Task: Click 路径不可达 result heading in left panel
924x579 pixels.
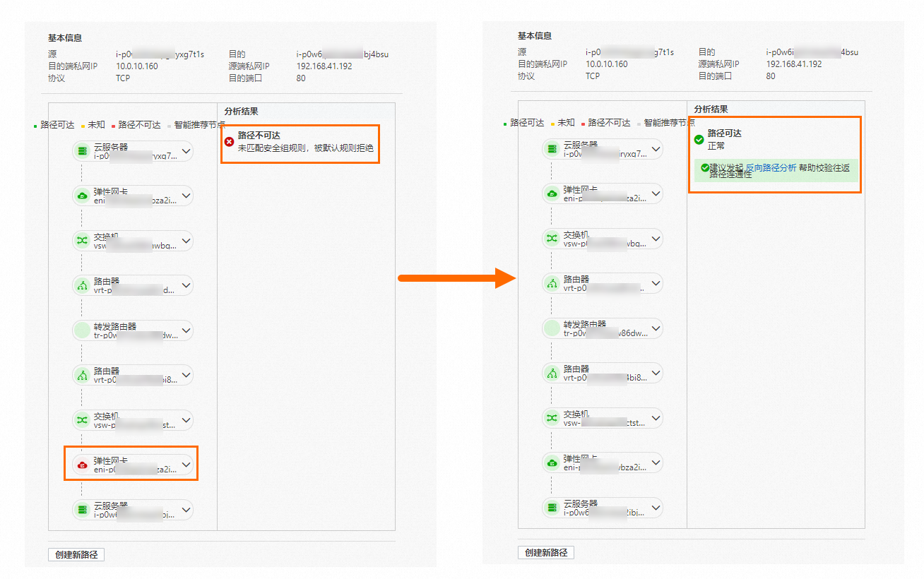Action: click(x=259, y=136)
